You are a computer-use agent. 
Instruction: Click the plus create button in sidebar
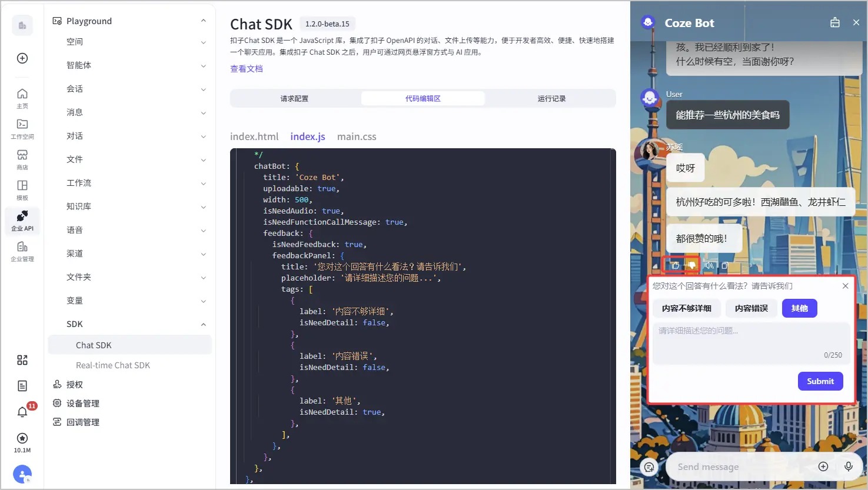coord(22,58)
